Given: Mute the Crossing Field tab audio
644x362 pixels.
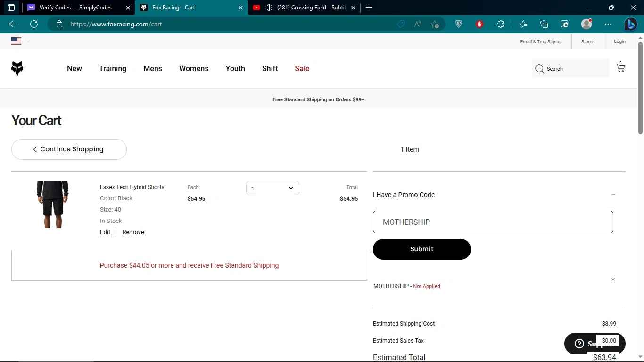Looking at the screenshot, I should pos(269,8).
